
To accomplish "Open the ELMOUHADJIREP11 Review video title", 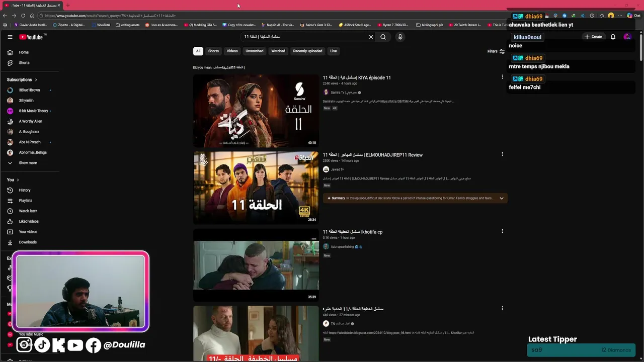I will click(373, 155).
